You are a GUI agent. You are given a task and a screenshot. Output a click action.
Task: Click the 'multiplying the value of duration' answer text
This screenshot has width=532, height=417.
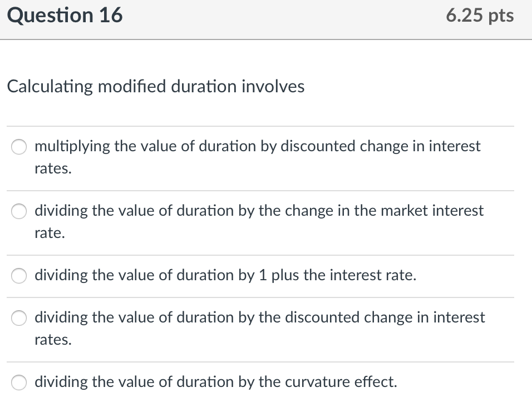[x=257, y=146]
